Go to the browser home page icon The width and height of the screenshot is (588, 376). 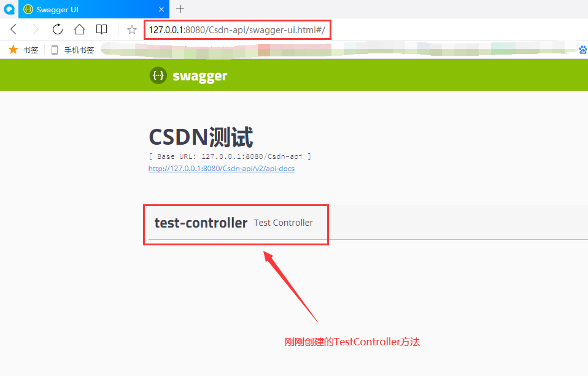[x=80, y=29]
